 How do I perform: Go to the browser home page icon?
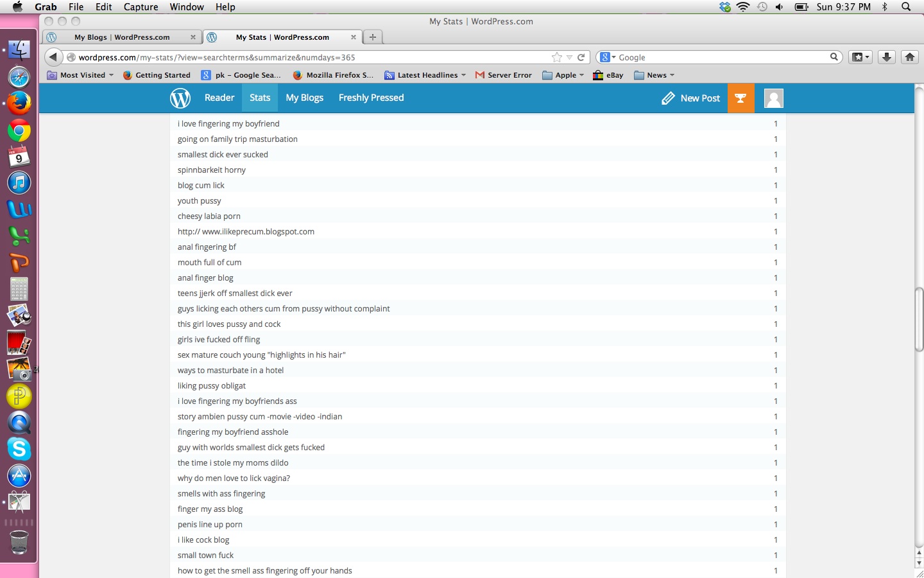[909, 57]
